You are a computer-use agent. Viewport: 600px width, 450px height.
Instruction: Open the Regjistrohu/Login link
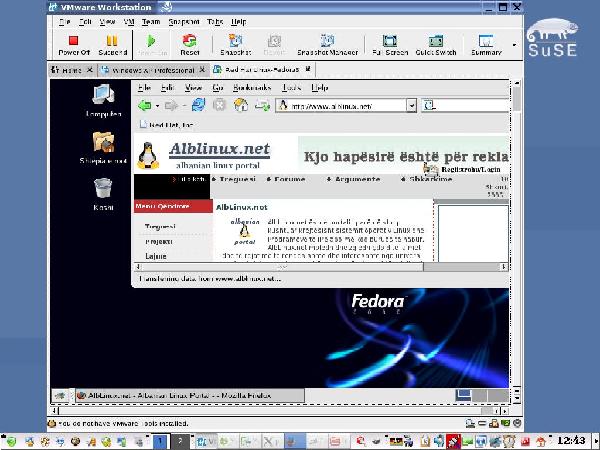(x=471, y=170)
